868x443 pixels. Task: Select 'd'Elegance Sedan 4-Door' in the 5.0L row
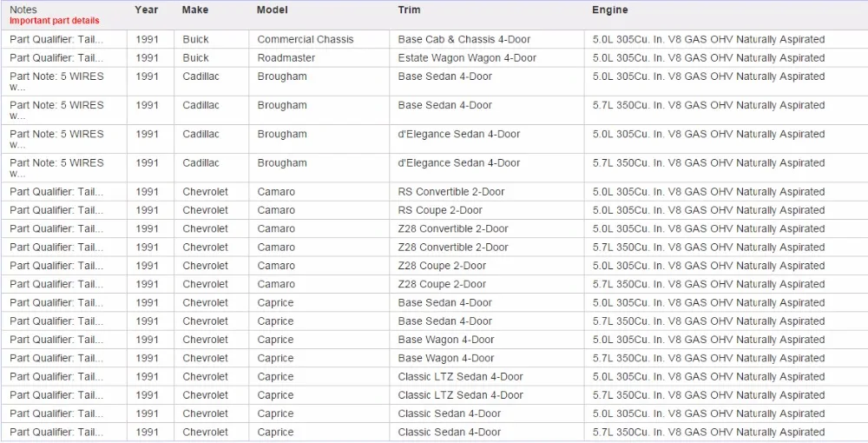459,134
